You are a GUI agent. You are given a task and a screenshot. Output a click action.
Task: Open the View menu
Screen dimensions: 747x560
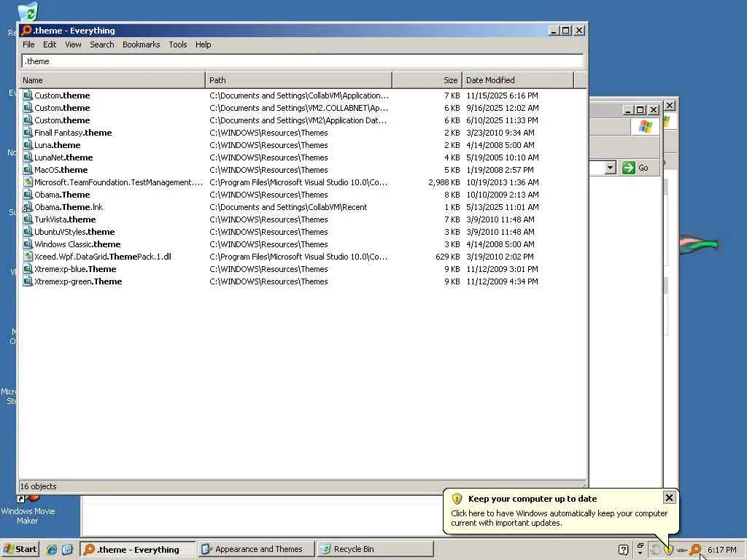[x=73, y=44]
